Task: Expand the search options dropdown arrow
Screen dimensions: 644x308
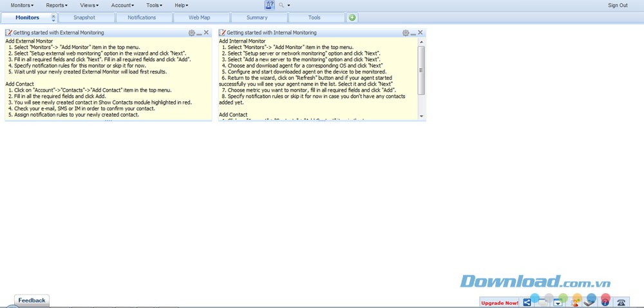Action: coord(289,5)
